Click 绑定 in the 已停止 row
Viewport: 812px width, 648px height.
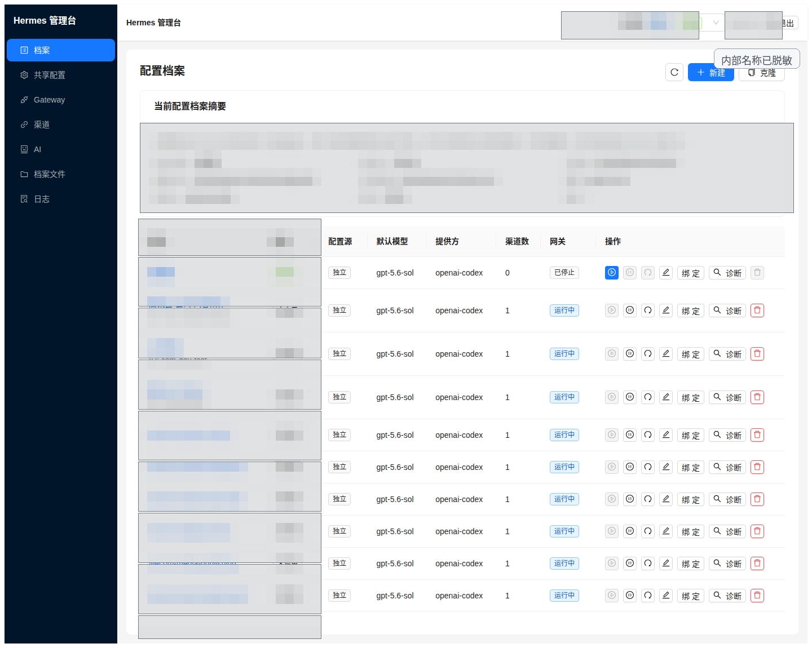691,273
